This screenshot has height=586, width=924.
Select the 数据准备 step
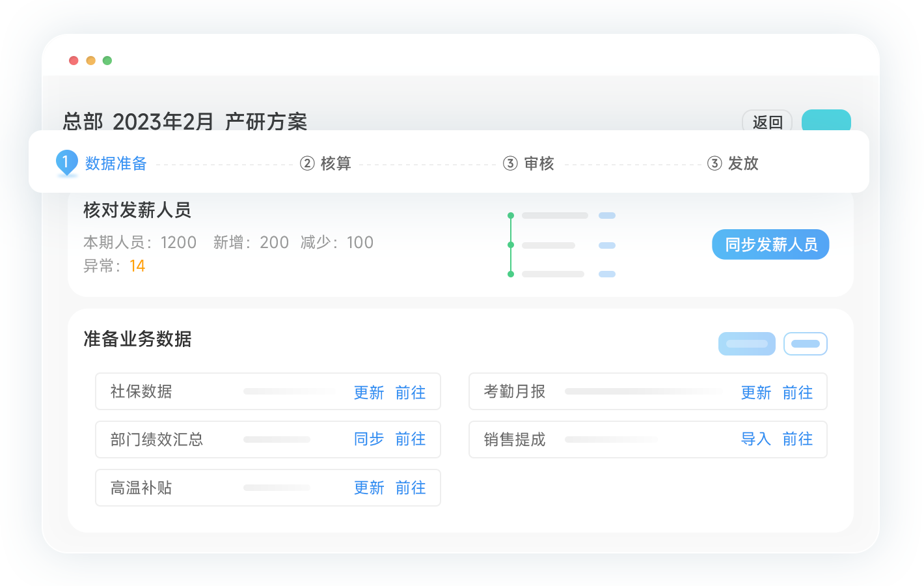115,163
